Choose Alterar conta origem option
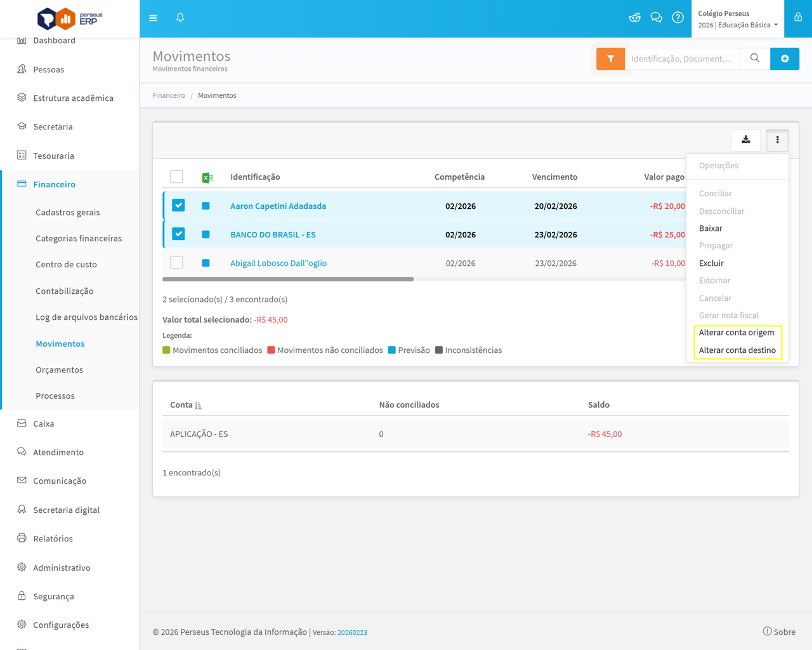812x650 pixels. (736, 333)
